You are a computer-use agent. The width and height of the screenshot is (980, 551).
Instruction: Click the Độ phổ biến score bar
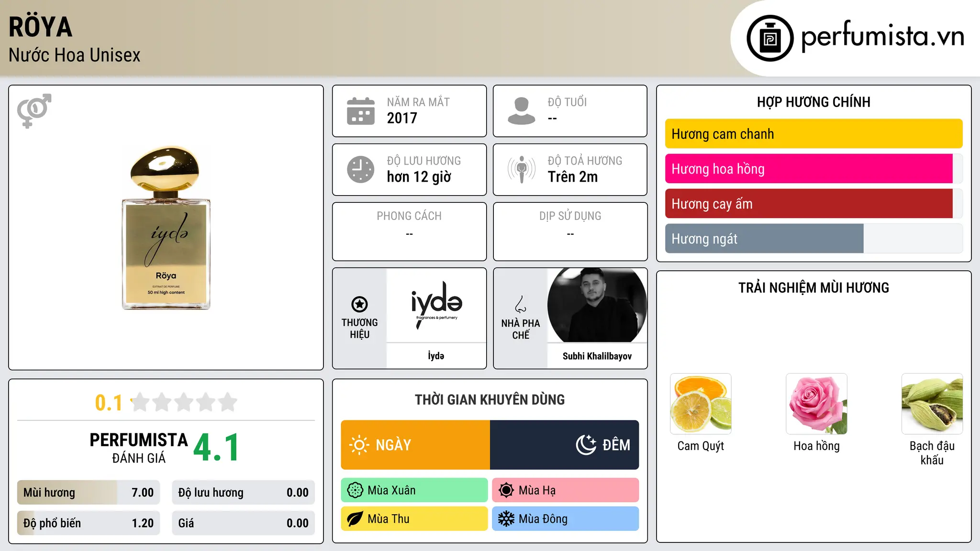pos(89,523)
